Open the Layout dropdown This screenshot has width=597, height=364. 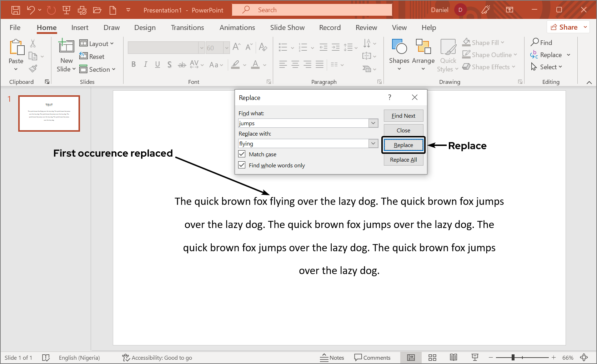pos(96,44)
